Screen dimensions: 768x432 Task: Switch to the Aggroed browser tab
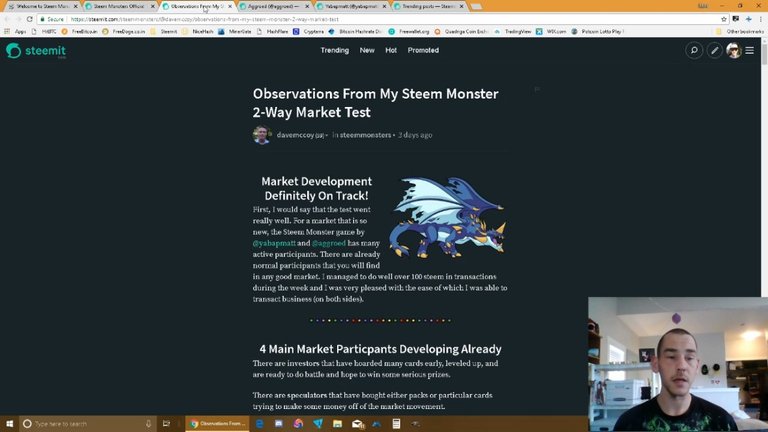pos(274,6)
